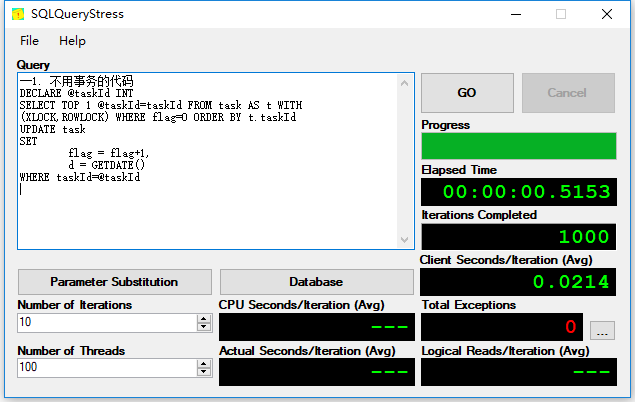Decrease Number of Threads with down arrow
Screen dimensions: 635x402
(x=204, y=372)
